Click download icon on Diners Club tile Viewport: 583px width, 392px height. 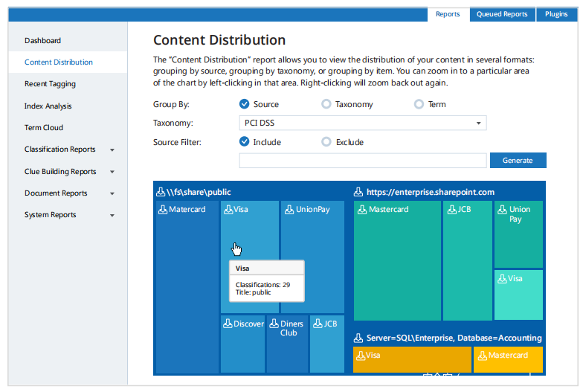pos(274,324)
